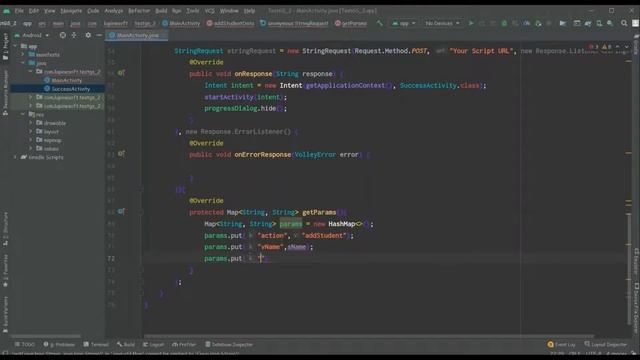Open the Event Log tool window

click(x=561, y=344)
